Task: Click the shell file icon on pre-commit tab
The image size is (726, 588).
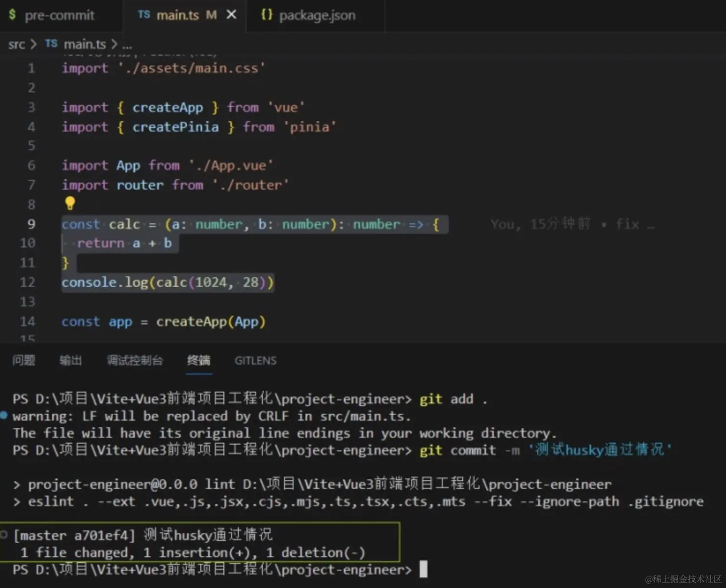Action: [12, 15]
